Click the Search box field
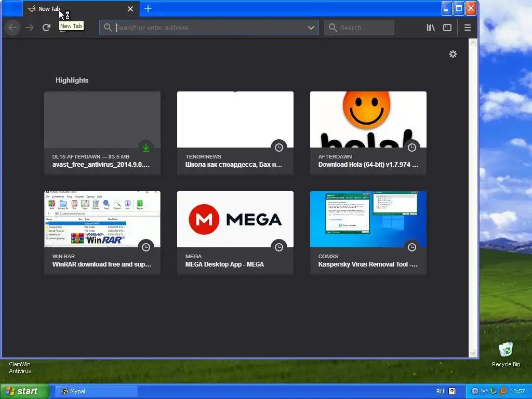 359,28
